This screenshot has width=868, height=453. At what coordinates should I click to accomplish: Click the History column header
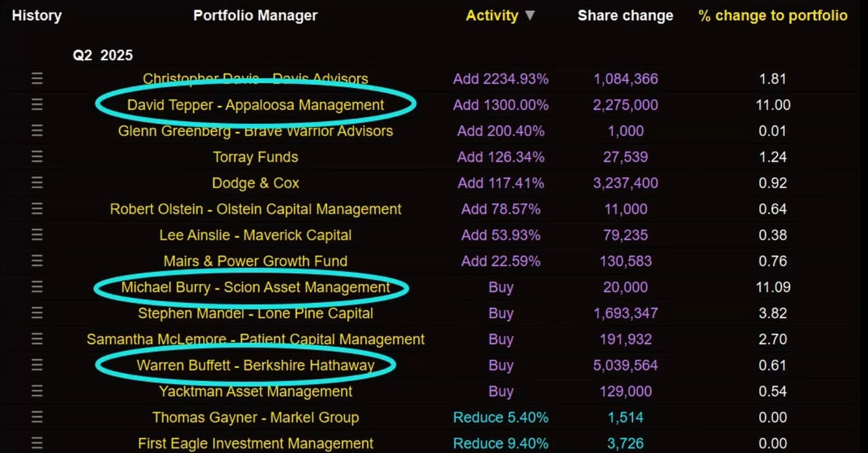tap(37, 15)
